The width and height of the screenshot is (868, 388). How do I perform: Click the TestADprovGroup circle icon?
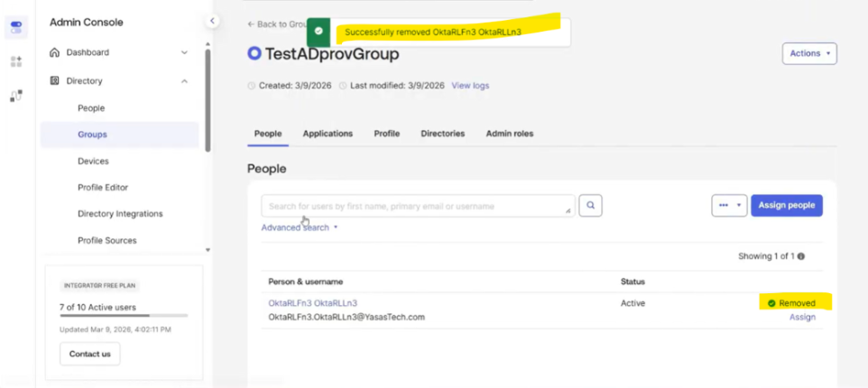pyautogui.click(x=254, y=54)
